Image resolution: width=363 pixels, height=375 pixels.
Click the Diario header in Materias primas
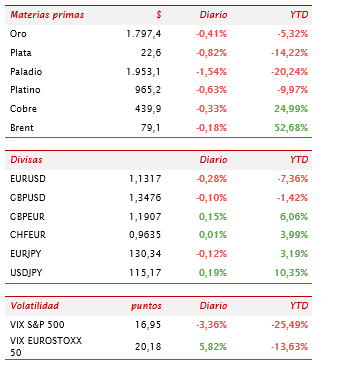pos(213,15)
